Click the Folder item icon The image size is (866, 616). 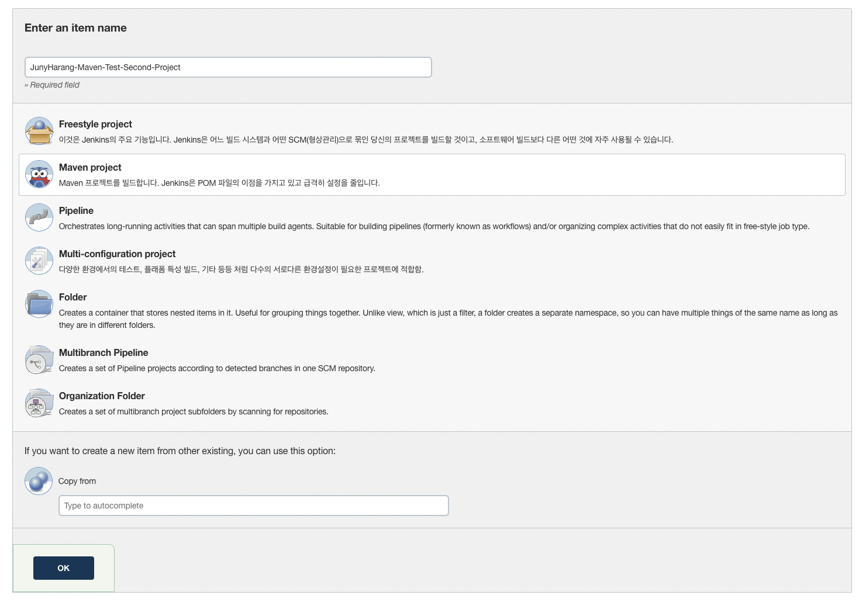[39, 304]
